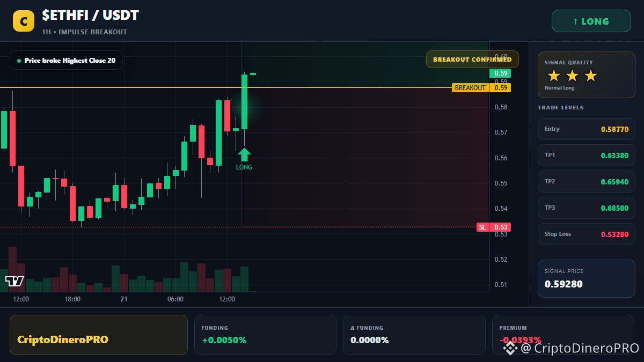This screenshot has height=362, width=644.
Task: Click the LONG direction button
Action: tap(591, 21)
